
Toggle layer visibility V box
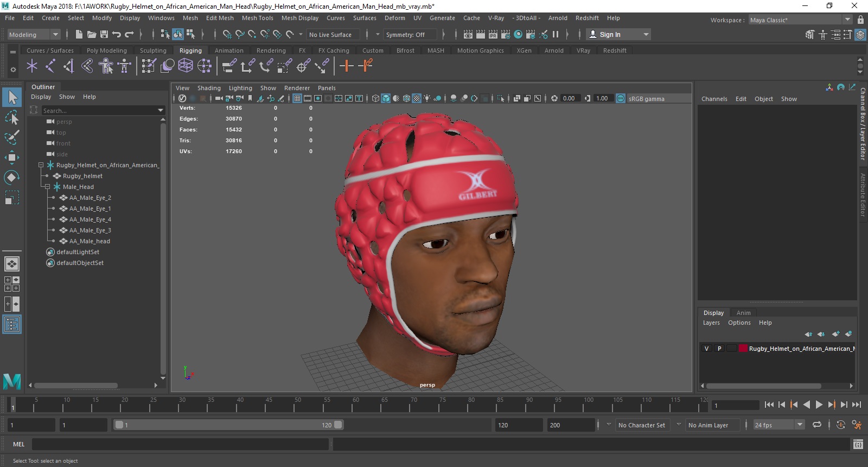(x=706, y=349)
